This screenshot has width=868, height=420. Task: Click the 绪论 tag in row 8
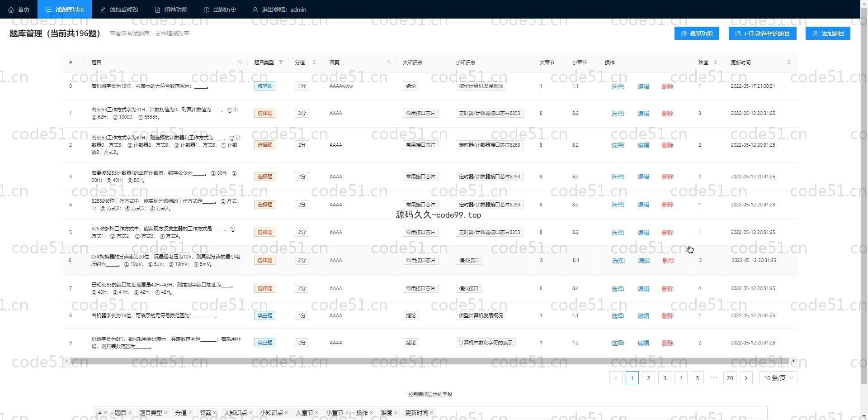[x=410, y=315]
